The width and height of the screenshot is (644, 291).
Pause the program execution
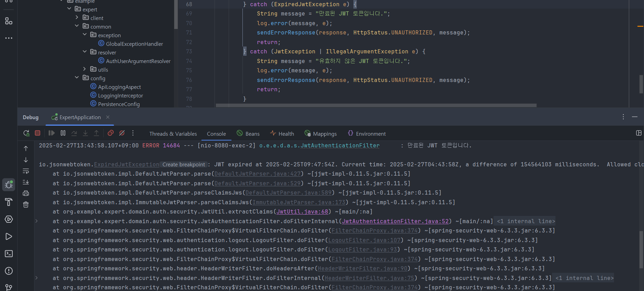[63, 133]
